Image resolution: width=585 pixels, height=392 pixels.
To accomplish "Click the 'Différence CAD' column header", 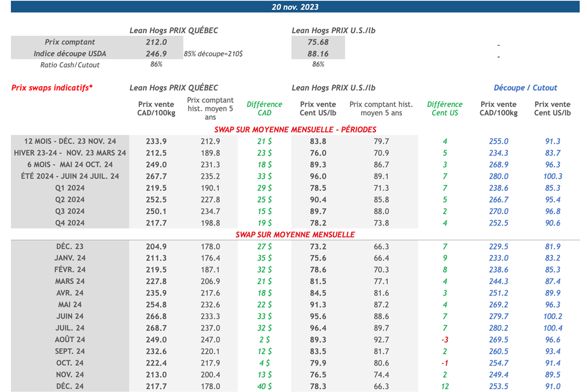I will 264,108.
